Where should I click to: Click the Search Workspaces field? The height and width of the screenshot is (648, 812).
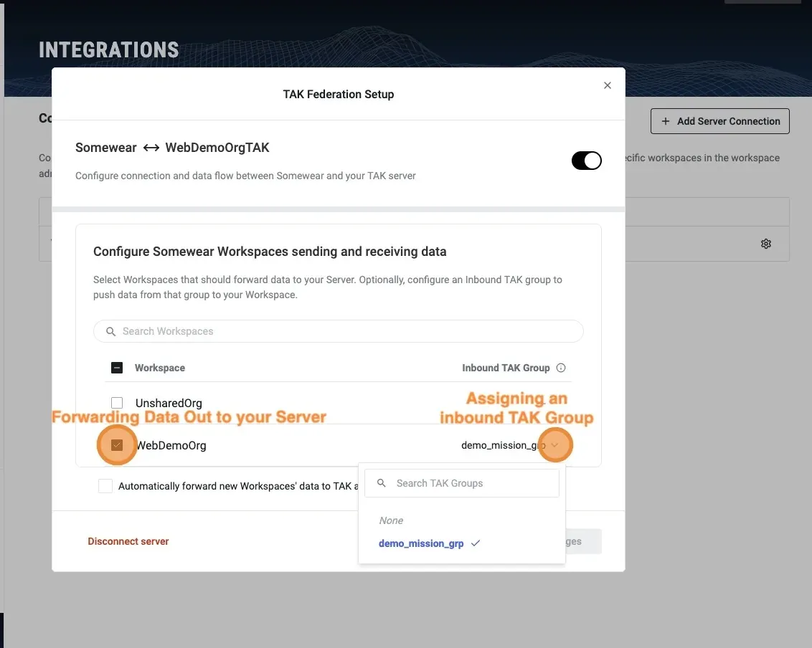pyautogui.click(x=338, y=331)
